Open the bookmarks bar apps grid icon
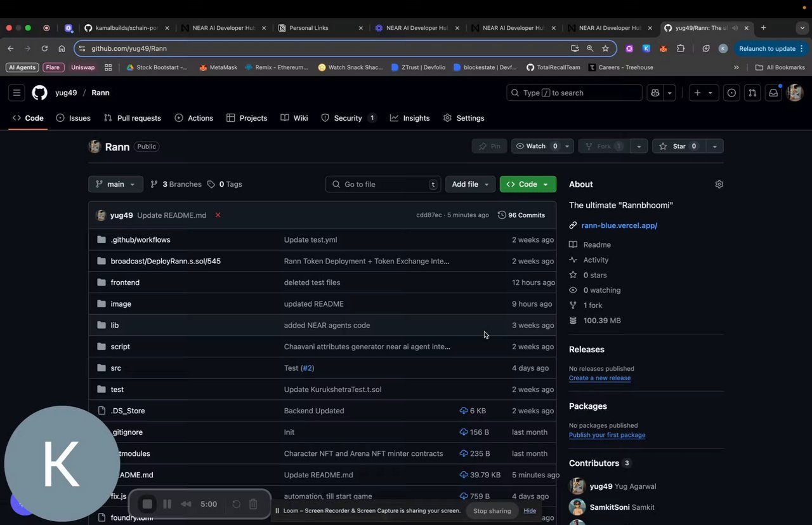The height and width of the screenshot is (525, 812). click(108, 67)
